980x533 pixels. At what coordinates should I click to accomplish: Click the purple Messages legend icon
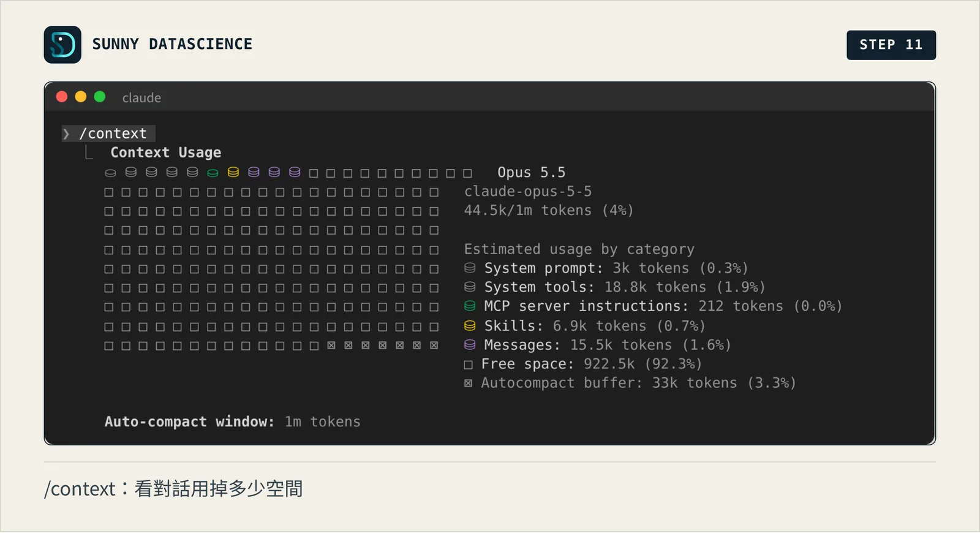tap(470, 345)
